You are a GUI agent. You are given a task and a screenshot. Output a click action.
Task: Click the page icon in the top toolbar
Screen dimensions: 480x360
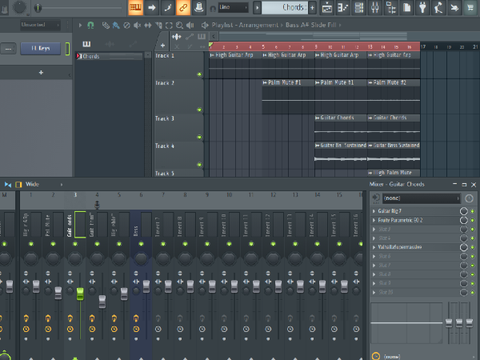coord(407,7)
